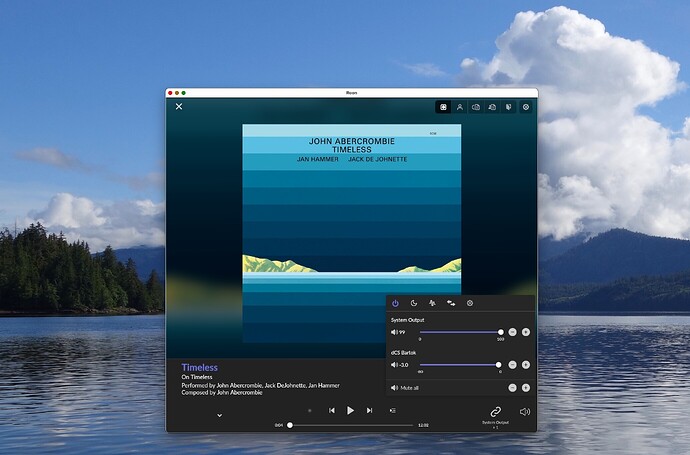Open zone settings gear in volume popup

point(470,303)
